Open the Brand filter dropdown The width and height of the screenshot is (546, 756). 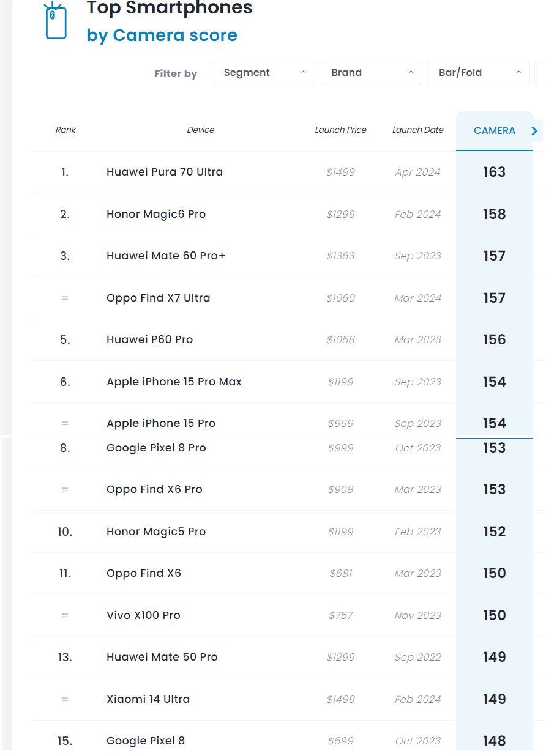point(370,73)
